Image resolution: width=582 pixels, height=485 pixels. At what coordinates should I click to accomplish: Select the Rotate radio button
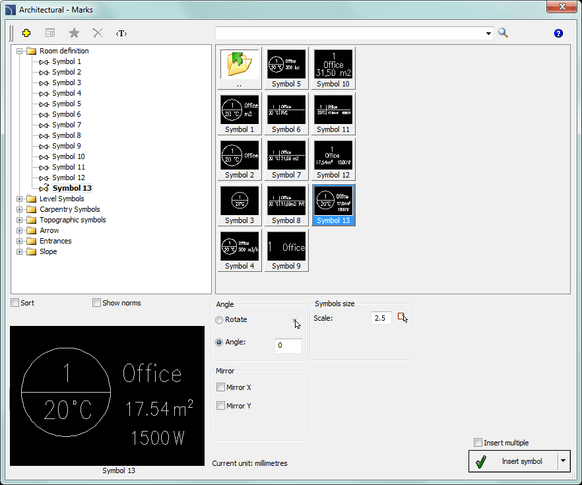pos(219,319)
